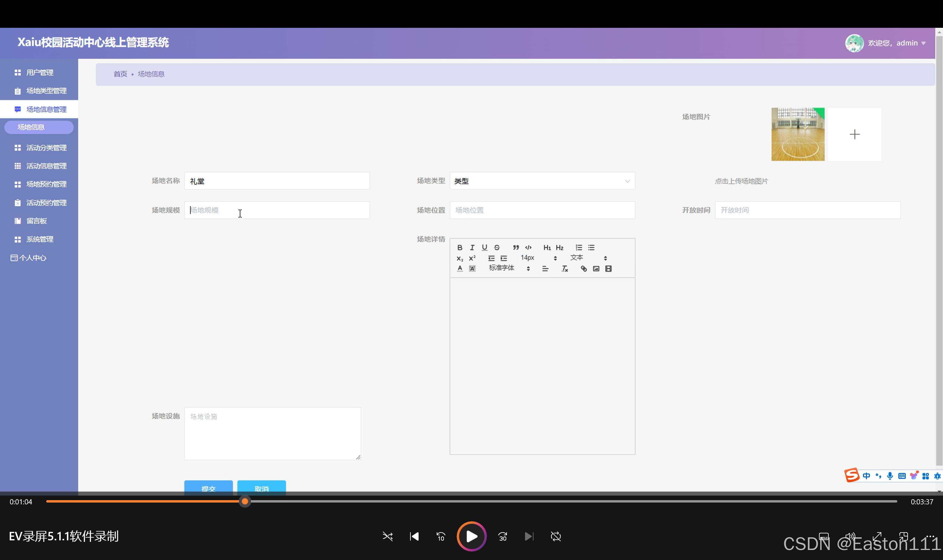Toggle repeat in the video player

pos(556,537)
